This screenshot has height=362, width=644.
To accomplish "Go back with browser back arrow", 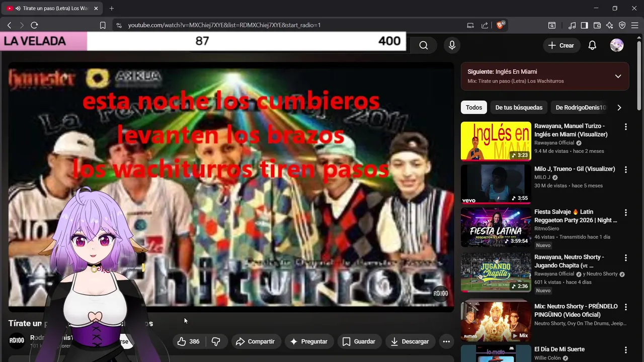I will tap(9, 25).
